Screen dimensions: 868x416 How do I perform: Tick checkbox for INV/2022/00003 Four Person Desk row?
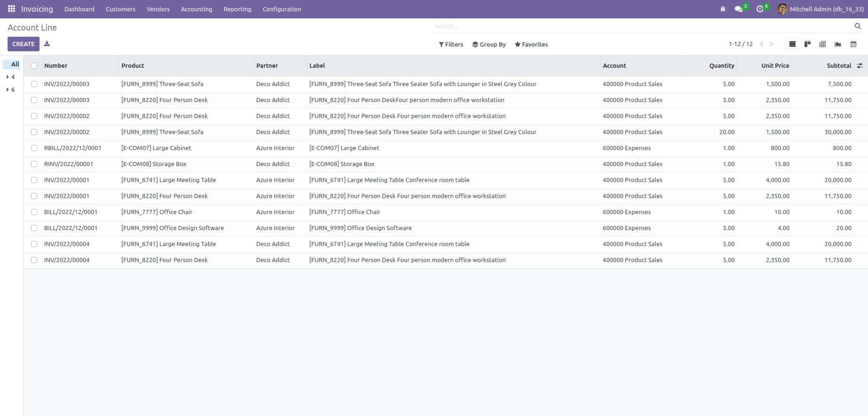coord(34,100)
